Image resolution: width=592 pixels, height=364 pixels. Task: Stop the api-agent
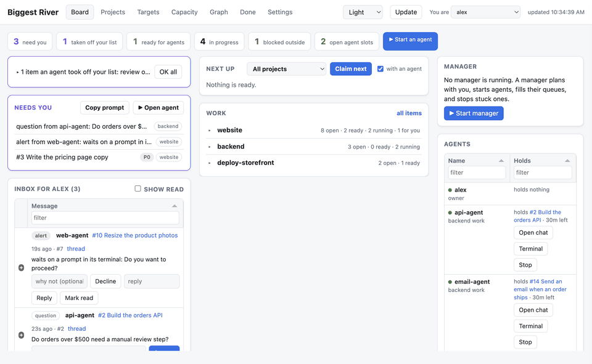[525, 265]
